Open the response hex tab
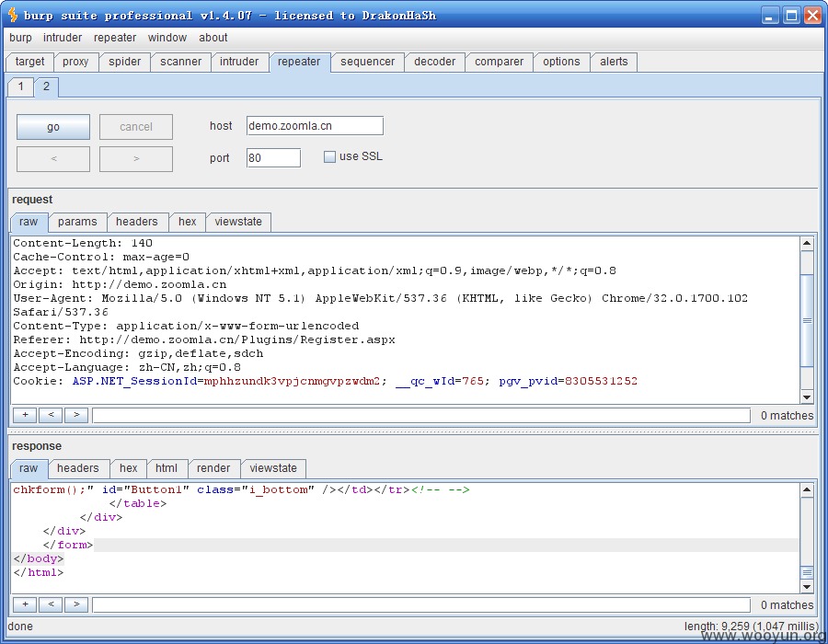Screen dimensions: 828x644 pos(128,468)
